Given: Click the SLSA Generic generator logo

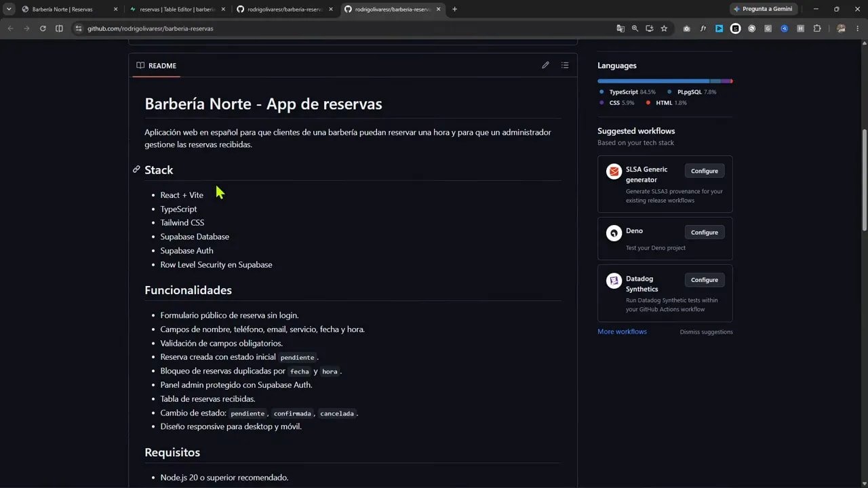Looking at the screenshot, I should (614, 171).
